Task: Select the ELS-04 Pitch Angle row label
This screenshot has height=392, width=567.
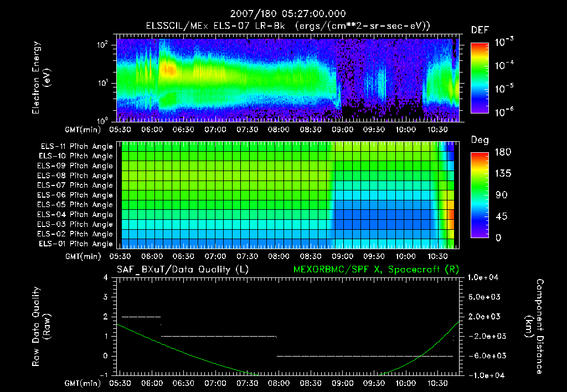Action: (75, 214)
